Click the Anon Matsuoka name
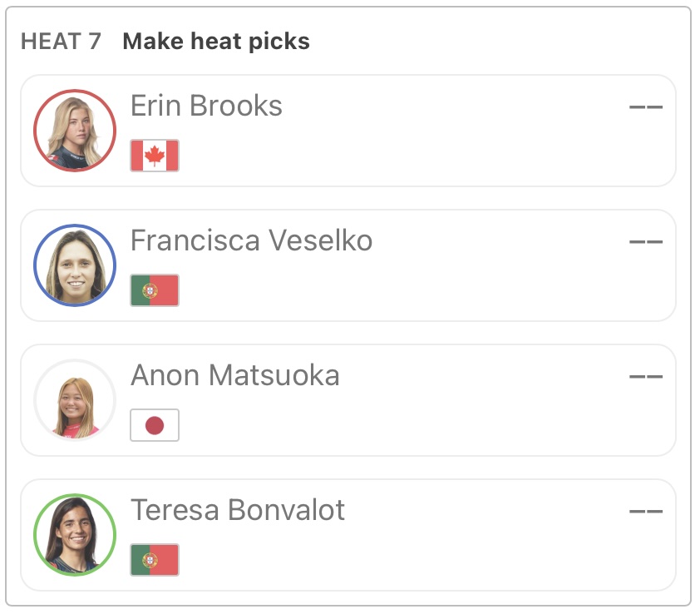 click(235, 375)
